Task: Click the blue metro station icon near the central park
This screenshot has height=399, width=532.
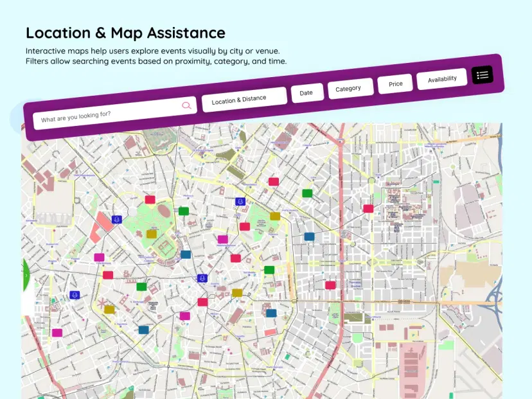Action: 116,220
